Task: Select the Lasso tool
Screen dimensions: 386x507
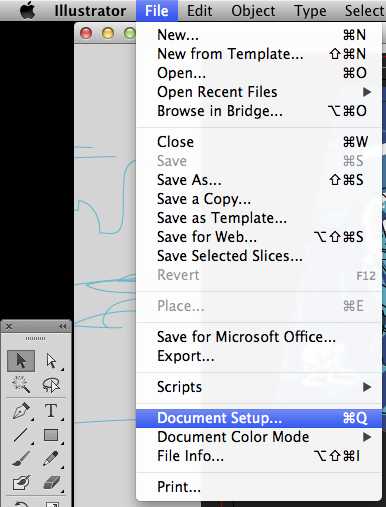Action: (x=51, y=385)
